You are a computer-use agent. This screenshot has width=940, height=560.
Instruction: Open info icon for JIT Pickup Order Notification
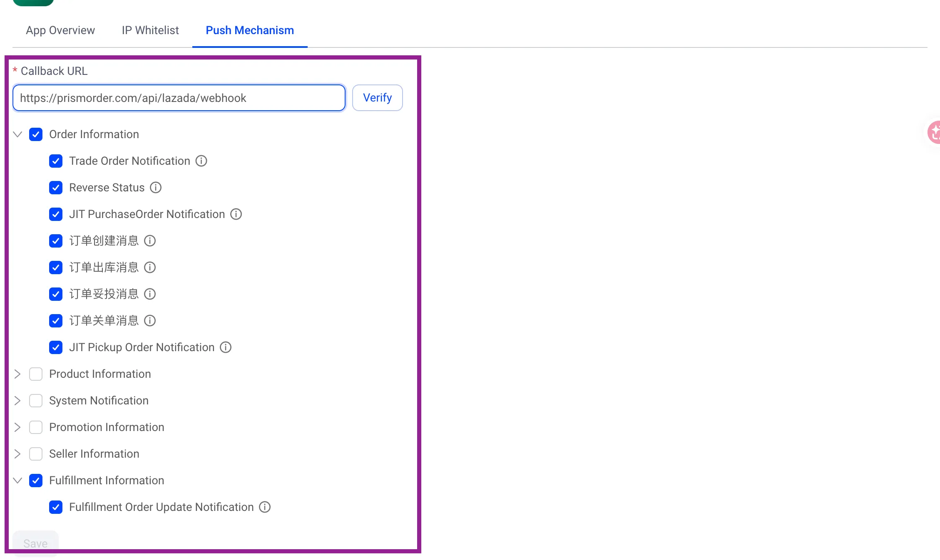click(226, 347)
